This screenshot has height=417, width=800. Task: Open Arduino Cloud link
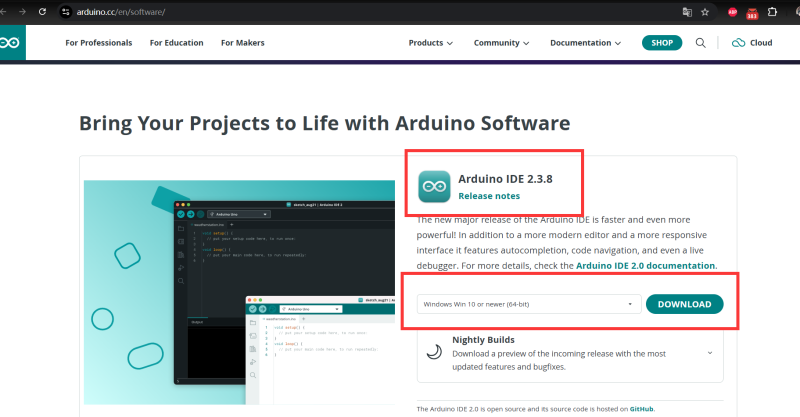pos(752,43)
